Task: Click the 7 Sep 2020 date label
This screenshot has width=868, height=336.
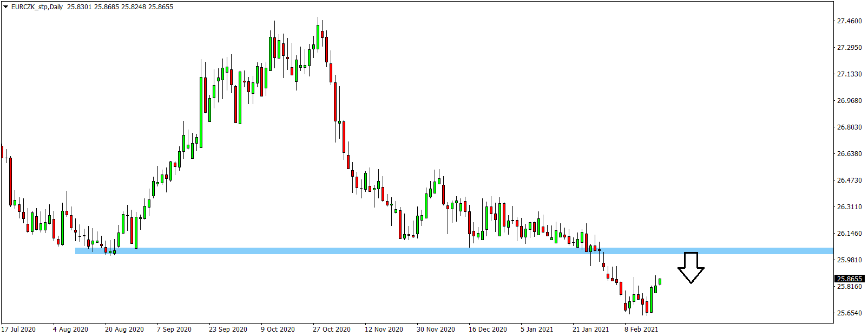Action: [x=174, y=329]
